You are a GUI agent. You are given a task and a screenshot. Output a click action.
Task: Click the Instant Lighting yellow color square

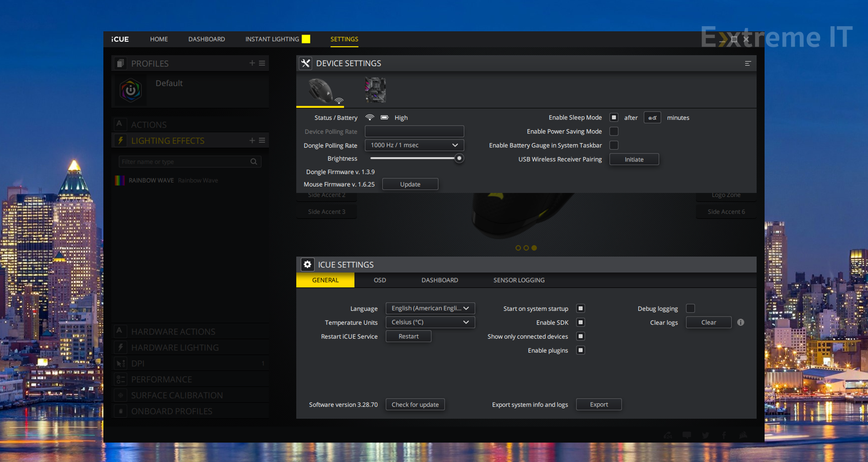pyautogui.click(x=306, y=39)
